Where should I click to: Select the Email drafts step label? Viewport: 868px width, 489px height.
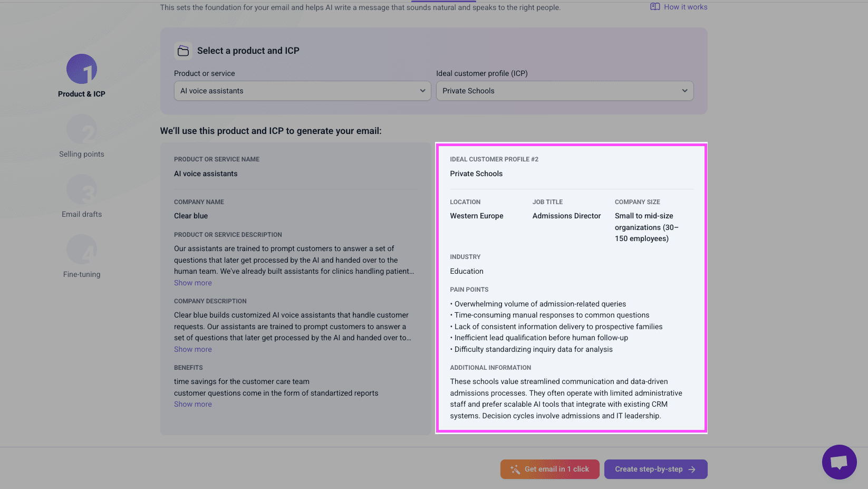point(82,214)
